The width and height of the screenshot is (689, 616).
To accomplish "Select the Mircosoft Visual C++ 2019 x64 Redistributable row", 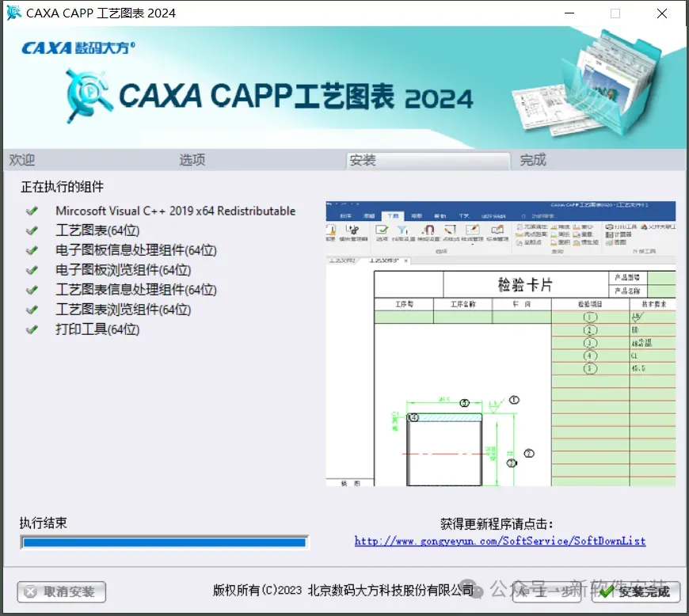I will [175, 211].
